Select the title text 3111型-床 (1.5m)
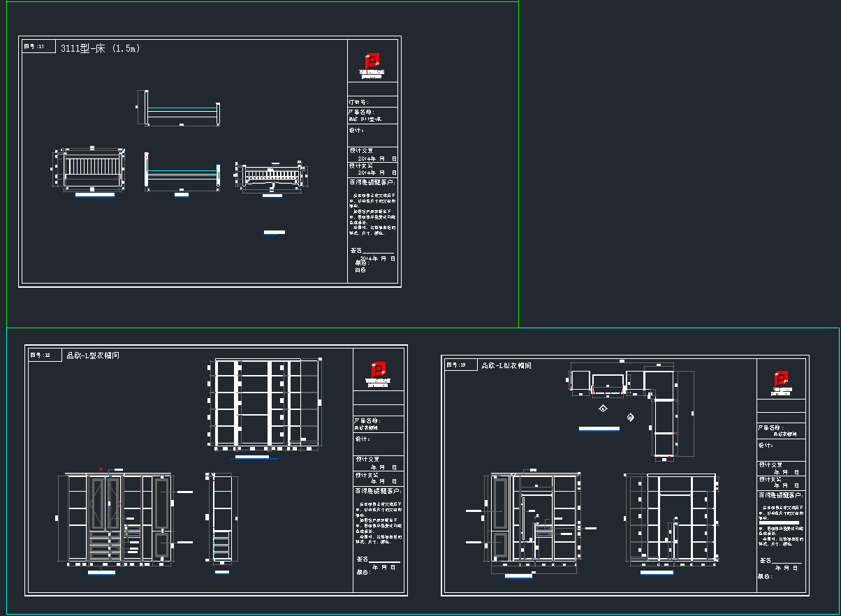Viewport: 841px width, 616px height. point(101,48)
